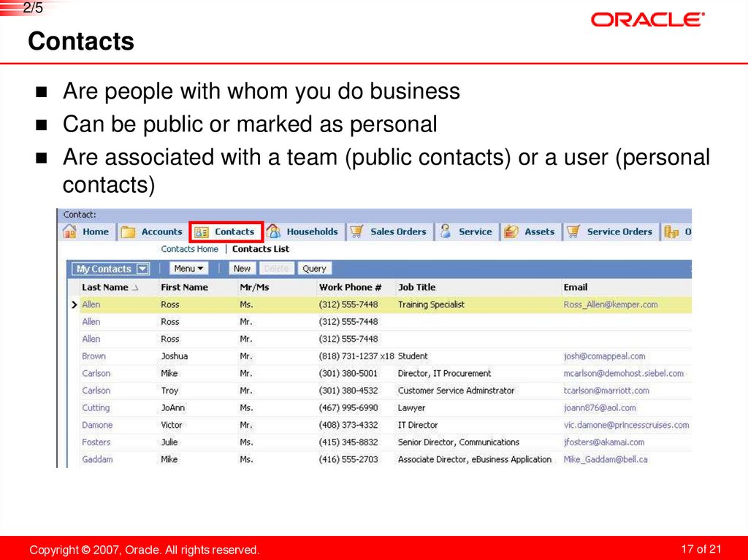Click the Home tab house icon
This screenshot has height=560, width=748.
pos(69,232)
